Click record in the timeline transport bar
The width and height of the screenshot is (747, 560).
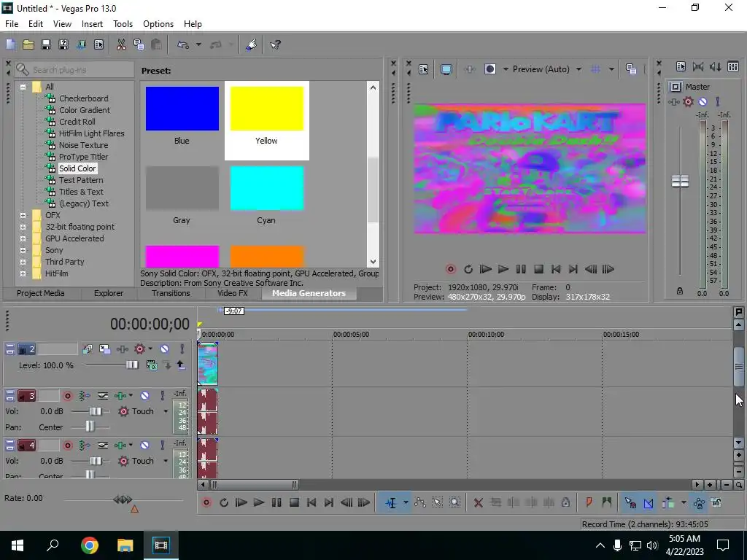(x=206, y=502)
